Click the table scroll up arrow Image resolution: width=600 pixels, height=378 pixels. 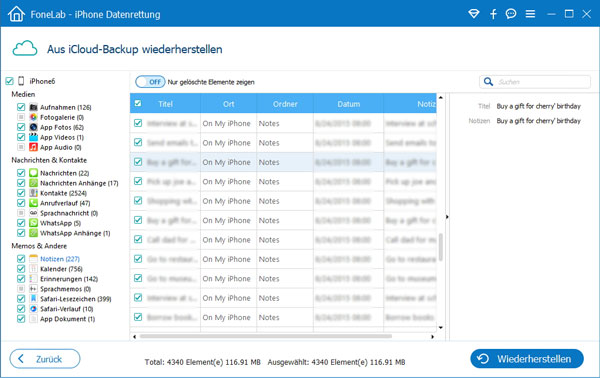coord(440,98)
